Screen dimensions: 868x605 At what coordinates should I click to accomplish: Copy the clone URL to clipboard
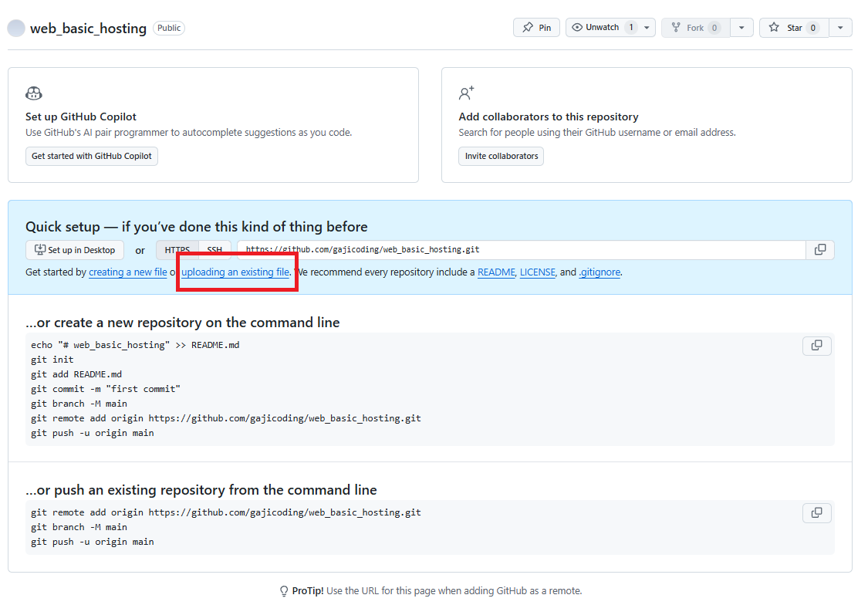(820, 249)
